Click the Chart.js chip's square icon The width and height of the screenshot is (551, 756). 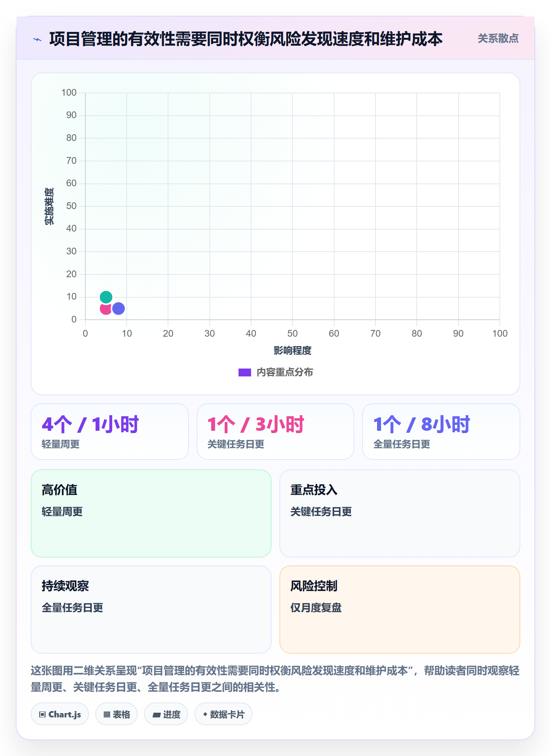(43, 715)
